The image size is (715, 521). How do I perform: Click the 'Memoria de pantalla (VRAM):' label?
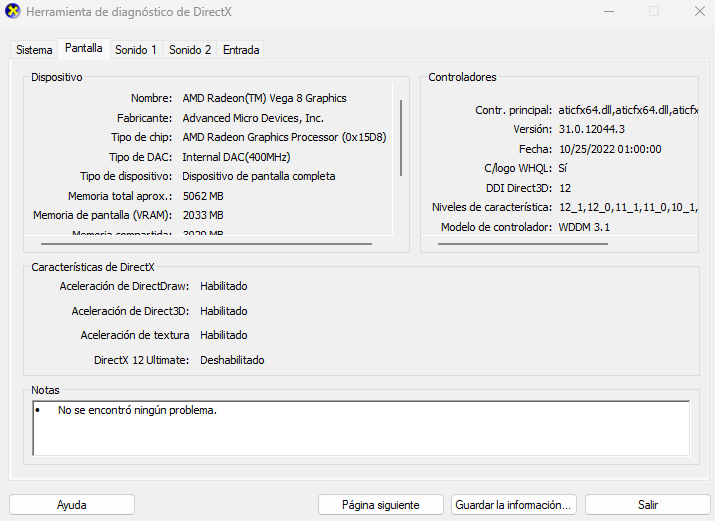tap(103, 215)
